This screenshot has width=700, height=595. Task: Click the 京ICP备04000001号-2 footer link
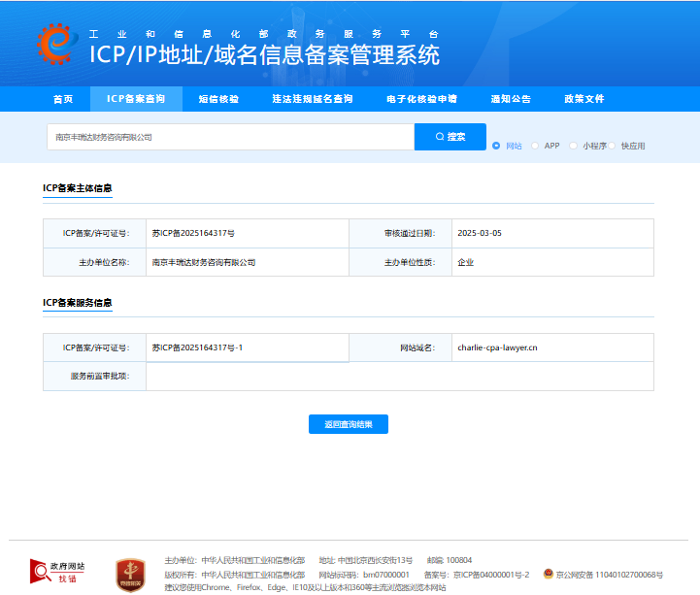point(490,575)
